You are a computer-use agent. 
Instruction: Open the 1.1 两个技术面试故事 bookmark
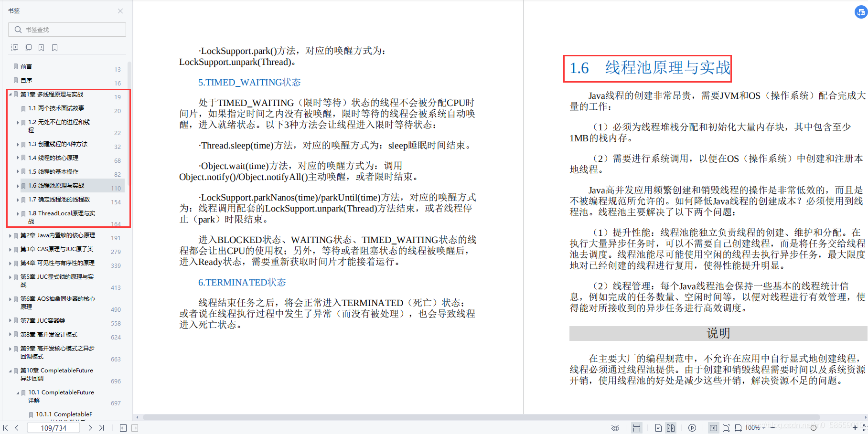coord(56,108)
